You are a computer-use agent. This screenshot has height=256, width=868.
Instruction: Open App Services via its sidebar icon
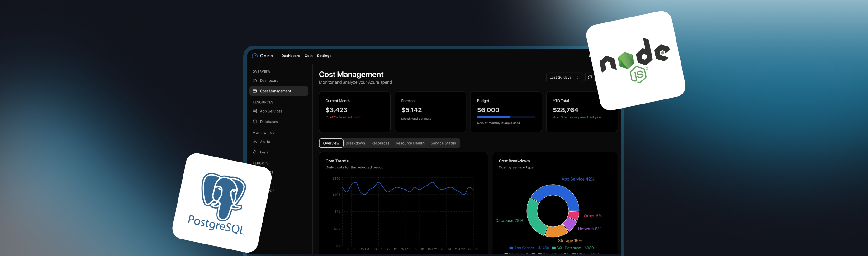coord(255,111)
